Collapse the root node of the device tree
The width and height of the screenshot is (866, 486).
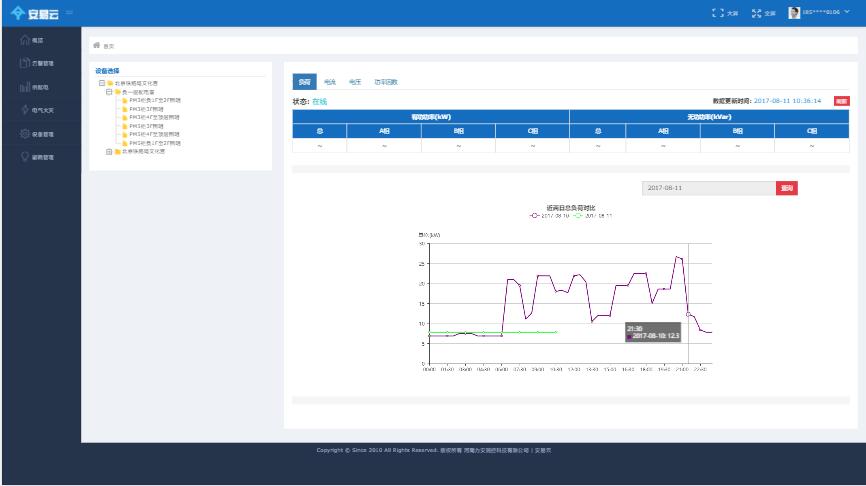pyautogui.click(x=100, y=83)
